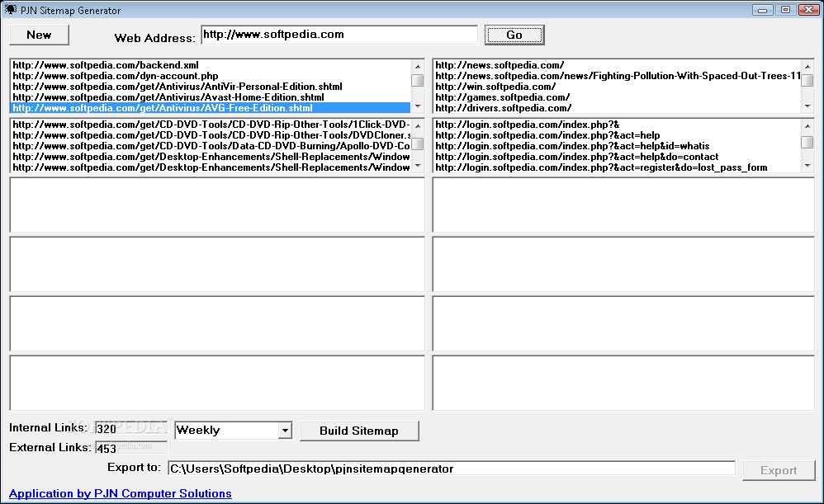The width and height of the screenshot is (824, 504).
Task: Click the Build Sitemap button
Action: coord(359,431)
